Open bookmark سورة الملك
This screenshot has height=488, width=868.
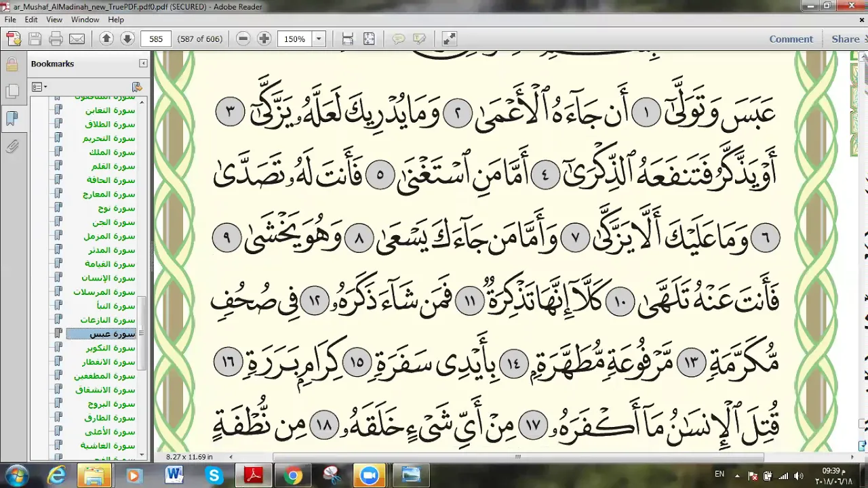click(x=113, y=152)
